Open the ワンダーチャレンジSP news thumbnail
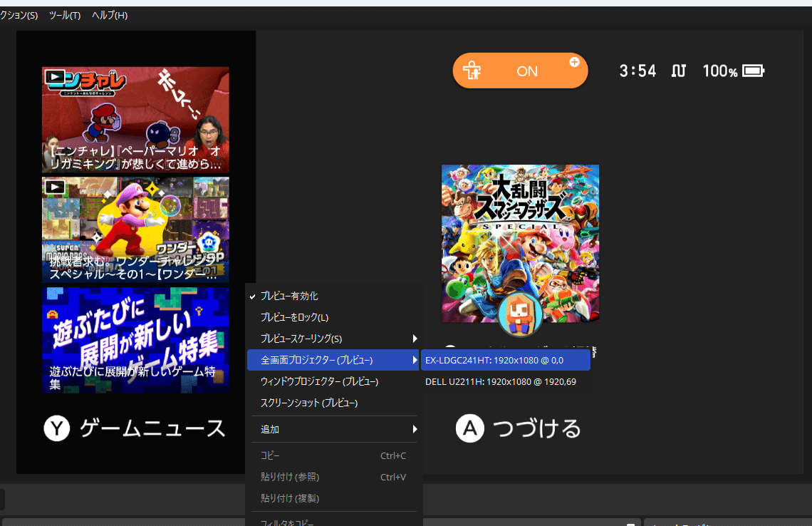 [x=135, y=230]
